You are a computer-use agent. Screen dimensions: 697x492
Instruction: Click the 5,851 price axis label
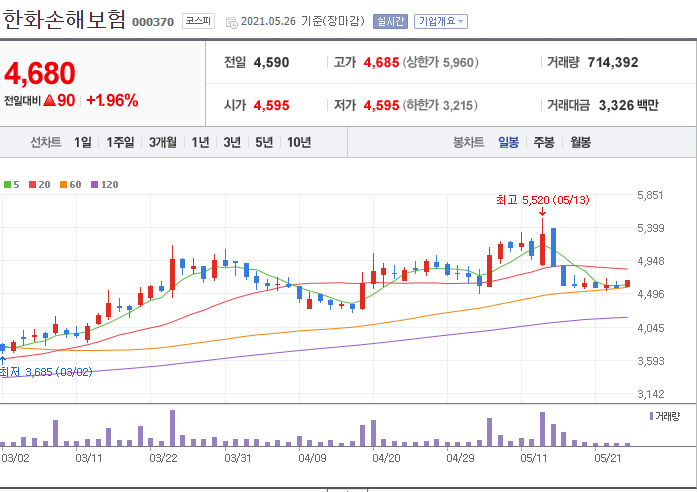pyautogui.click(x=650, y=195)
